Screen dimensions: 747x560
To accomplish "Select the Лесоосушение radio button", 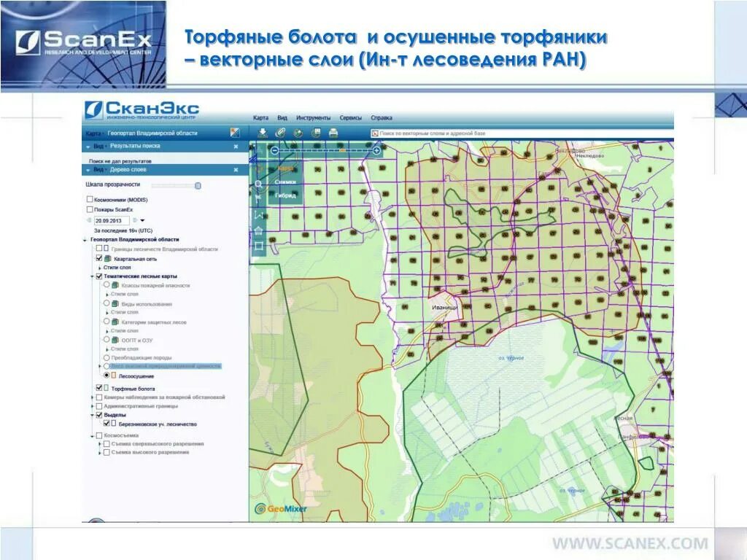I will coord(107,376).
